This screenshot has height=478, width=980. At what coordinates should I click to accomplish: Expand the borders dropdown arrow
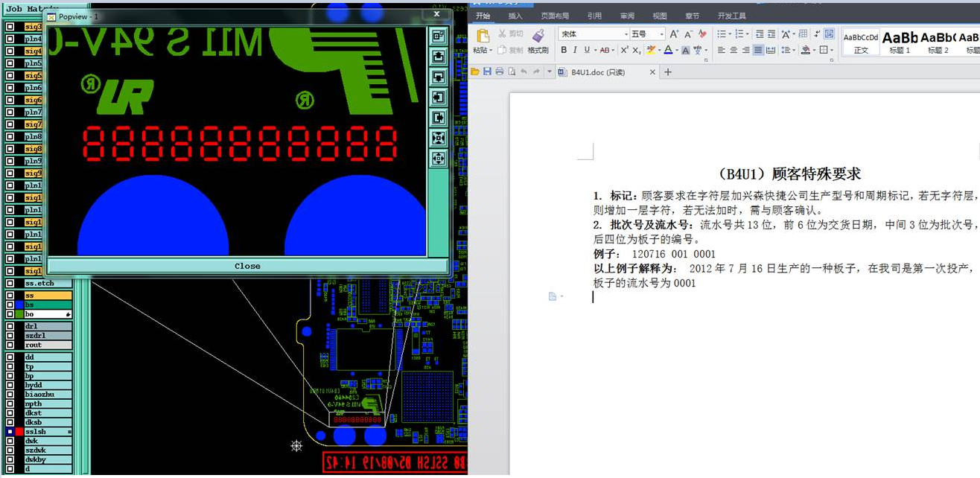point(832,50)
